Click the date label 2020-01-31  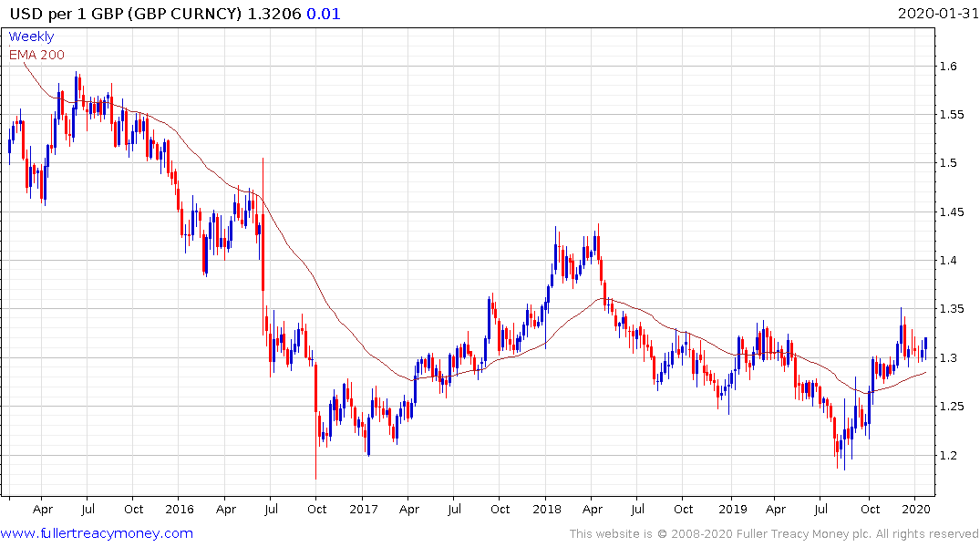tap(937, 13)
